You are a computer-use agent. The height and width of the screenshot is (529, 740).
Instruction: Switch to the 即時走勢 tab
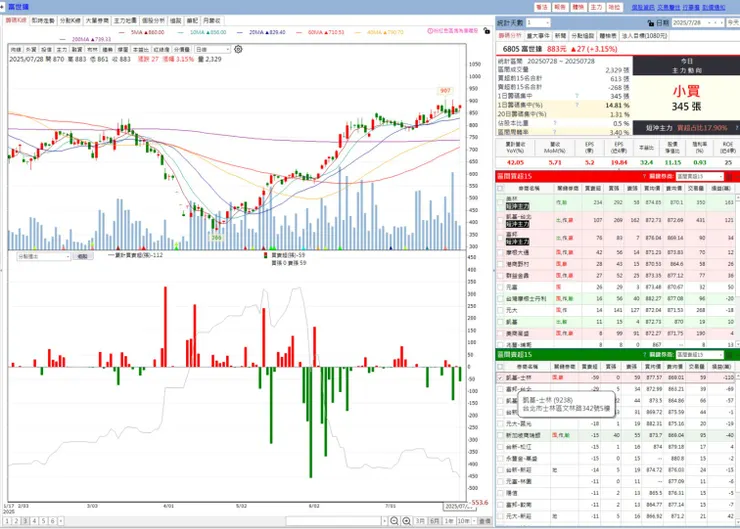click(x=43, y=21)
